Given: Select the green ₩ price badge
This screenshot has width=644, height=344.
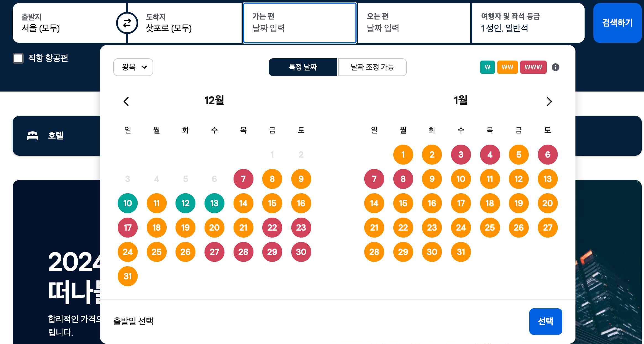Looking at the screenshot, I should pyautogui.click(x=487, y=67).
